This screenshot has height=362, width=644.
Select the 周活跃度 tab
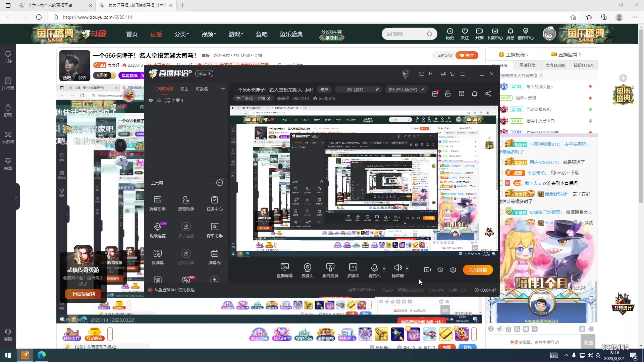click(528, 65)
